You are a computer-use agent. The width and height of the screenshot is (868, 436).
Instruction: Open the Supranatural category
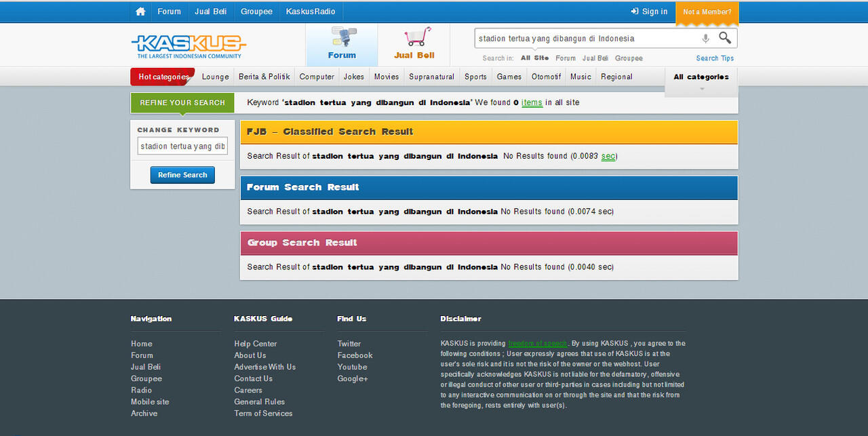pos(432,77)
